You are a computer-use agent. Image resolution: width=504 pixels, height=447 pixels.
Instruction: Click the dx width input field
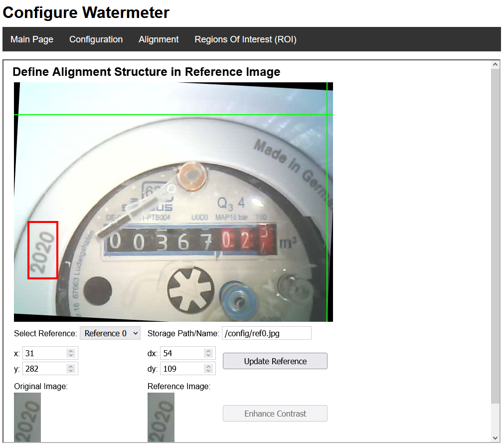coord(188,353)
